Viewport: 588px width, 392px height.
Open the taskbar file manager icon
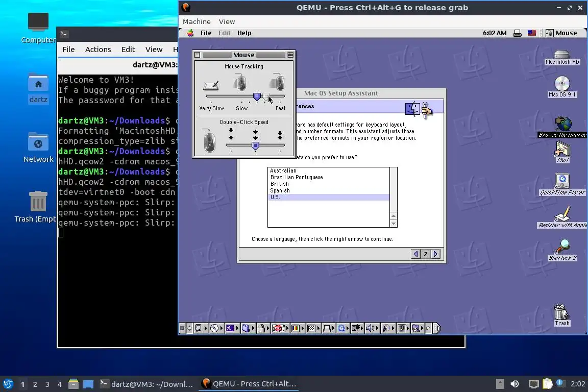73,384
